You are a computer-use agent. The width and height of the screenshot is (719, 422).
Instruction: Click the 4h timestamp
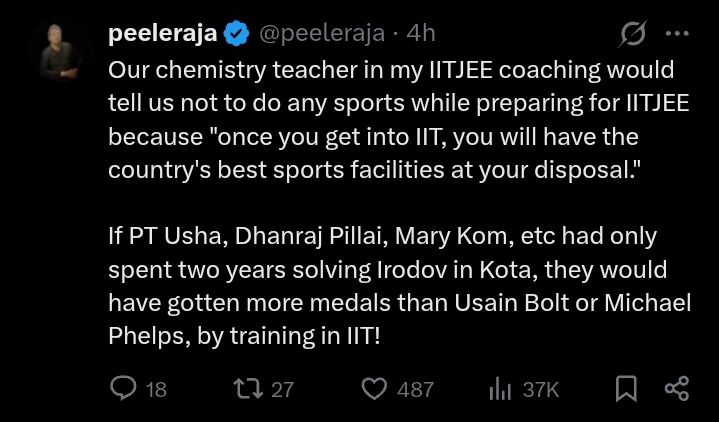point(422,34)
